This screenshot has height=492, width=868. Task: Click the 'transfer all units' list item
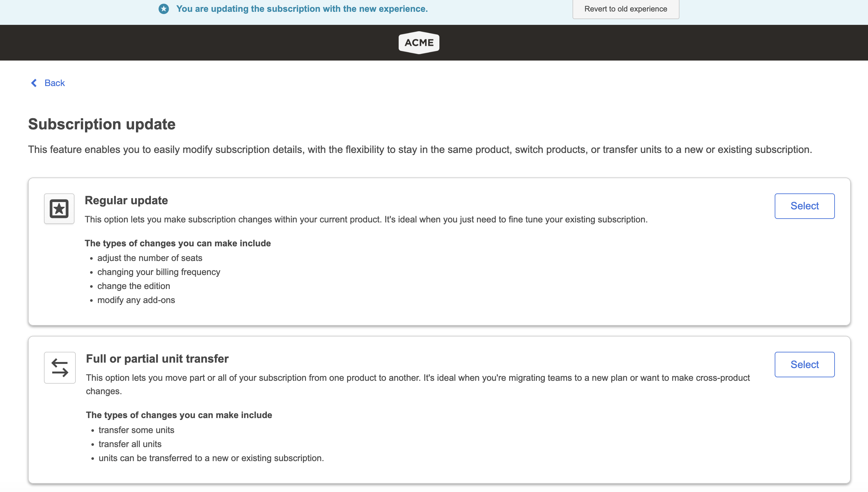[x=130, y=444]
